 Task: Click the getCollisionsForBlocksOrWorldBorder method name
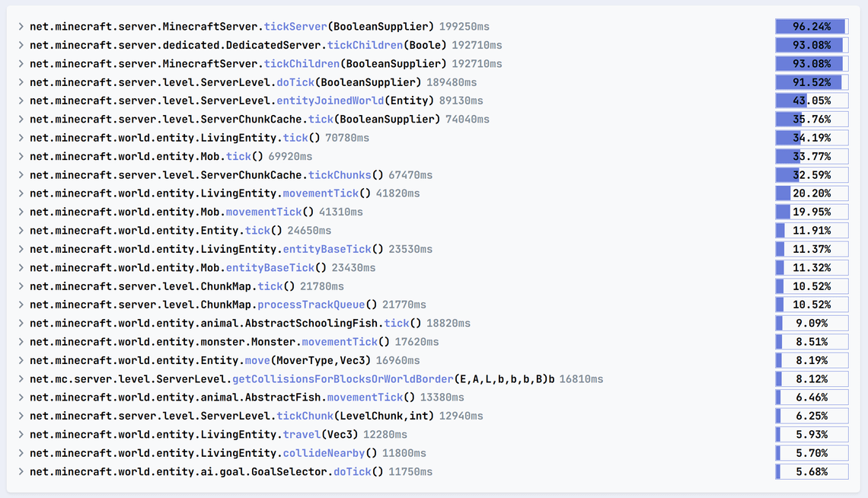(x=343, y=378)
